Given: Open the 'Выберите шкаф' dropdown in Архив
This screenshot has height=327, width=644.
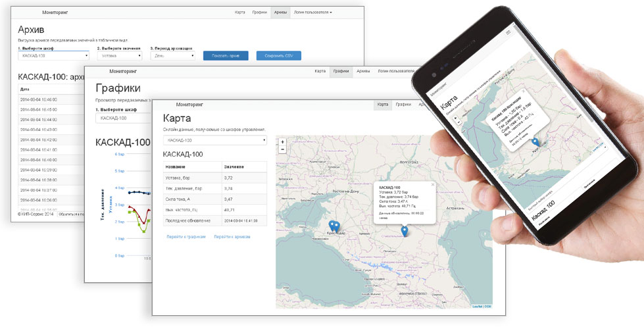Looking at the screenshot, I should [x=53, y=55].
